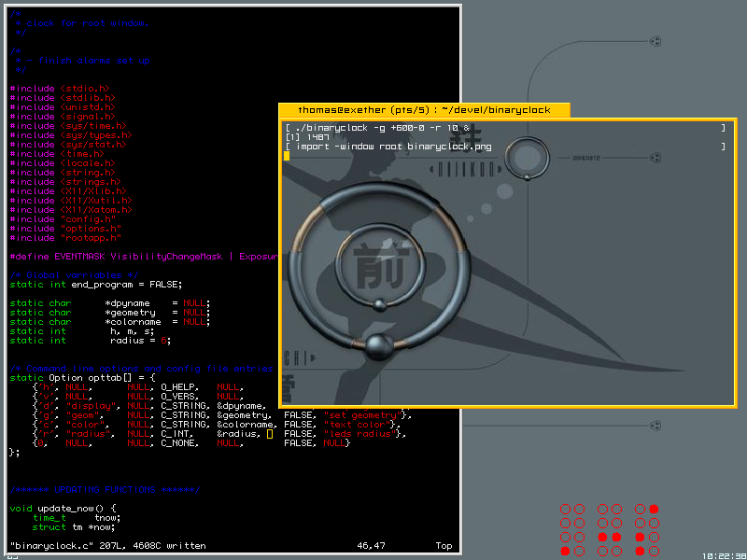Click the '#include <stdlib.h>' line in the vim window
Screen dimensions: 747x560
pyautogui.click(x=63, y=98)
